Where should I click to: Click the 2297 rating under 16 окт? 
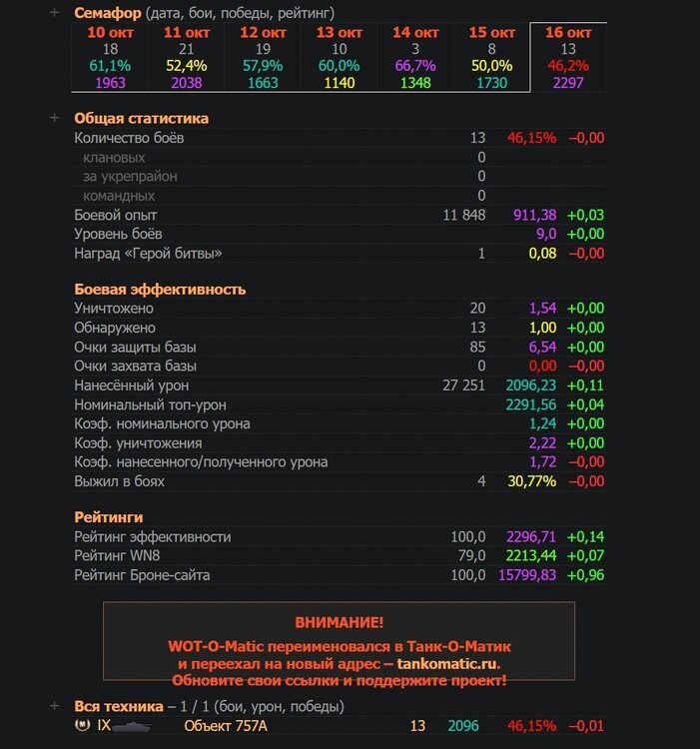click(568, 83)
